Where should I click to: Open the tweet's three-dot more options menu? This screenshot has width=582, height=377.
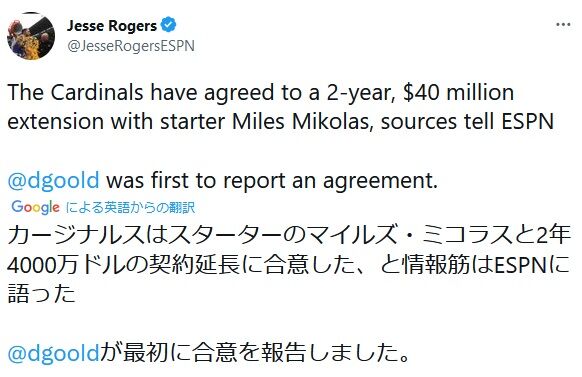(x=563, y=25)
